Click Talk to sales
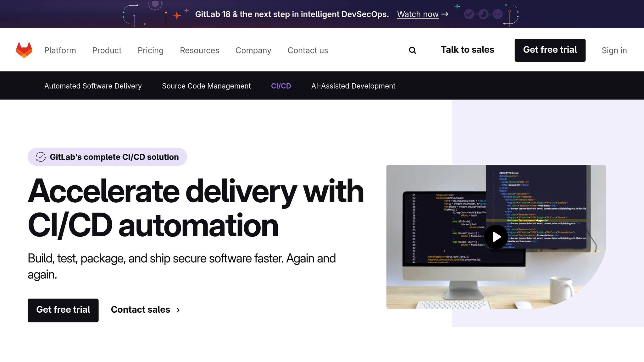 467,50
